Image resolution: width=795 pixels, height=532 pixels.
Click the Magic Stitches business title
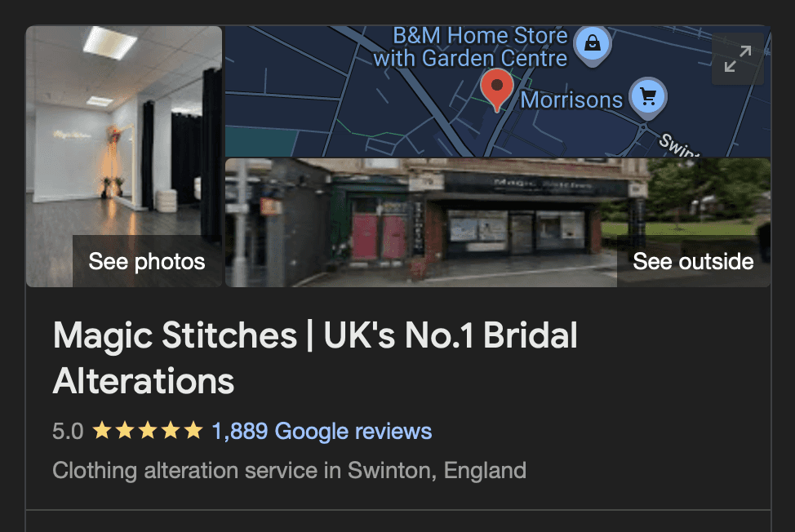(x=315, y=357)
